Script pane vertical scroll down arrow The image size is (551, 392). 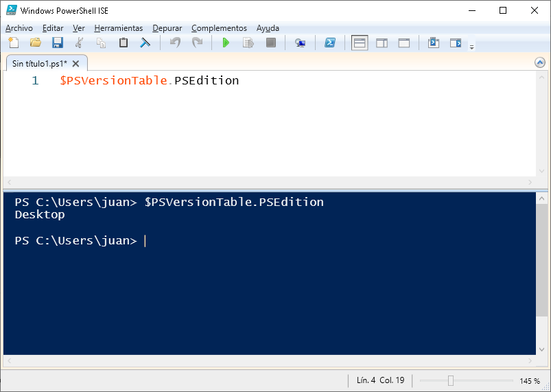[541, 171]
